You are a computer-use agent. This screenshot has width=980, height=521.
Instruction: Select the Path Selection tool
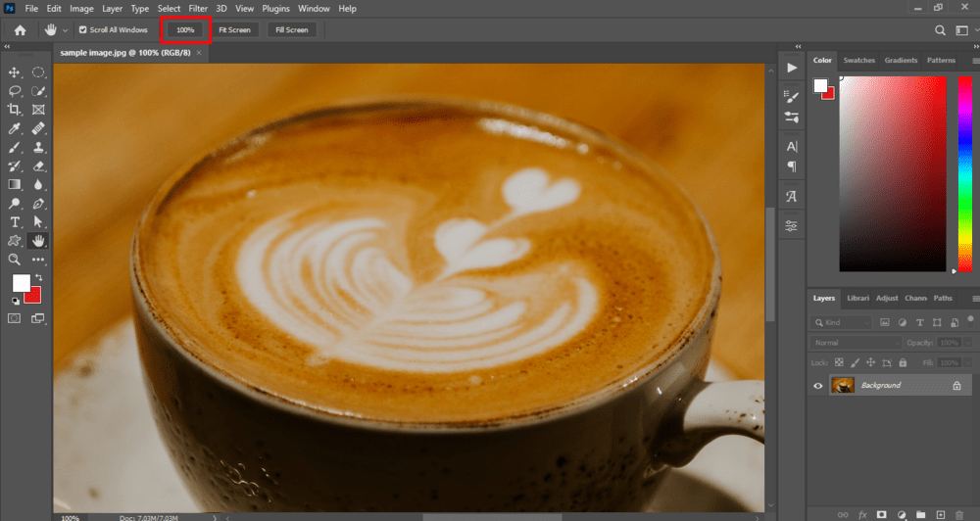[38, 221]
